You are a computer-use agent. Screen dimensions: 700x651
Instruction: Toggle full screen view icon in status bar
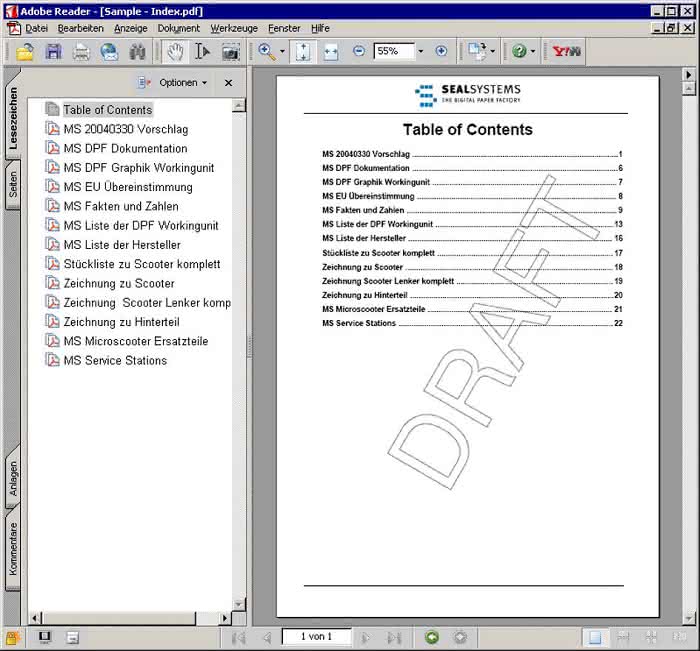(x=44, y=637)
